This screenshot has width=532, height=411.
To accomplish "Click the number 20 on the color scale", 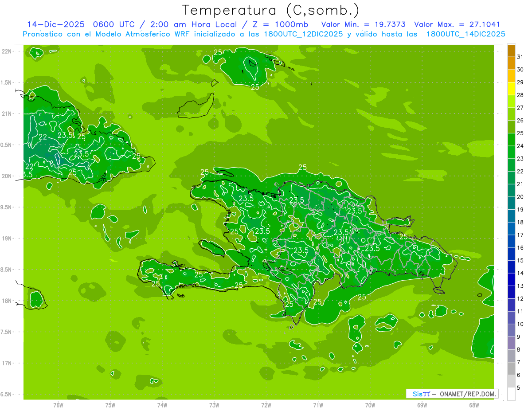I will pyautogui.click(x=520, y=197).
